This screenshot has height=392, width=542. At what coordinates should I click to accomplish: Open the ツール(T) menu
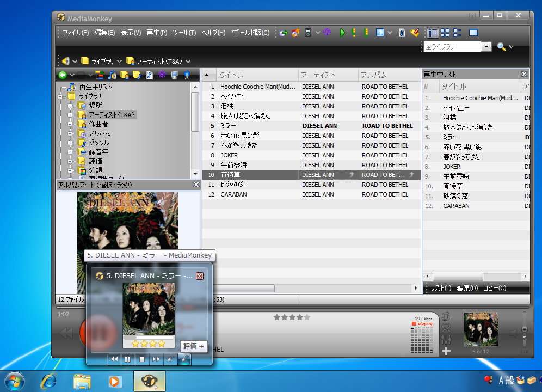184,33
